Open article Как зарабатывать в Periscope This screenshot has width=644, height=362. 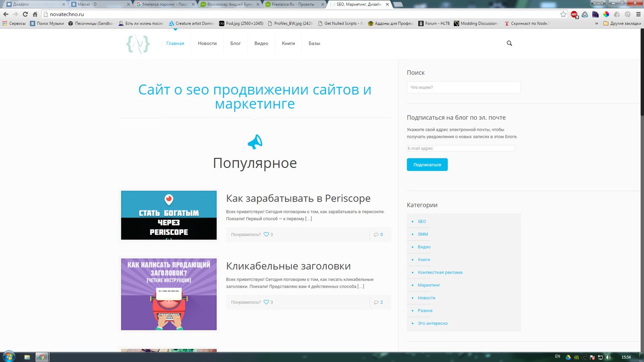298,198
